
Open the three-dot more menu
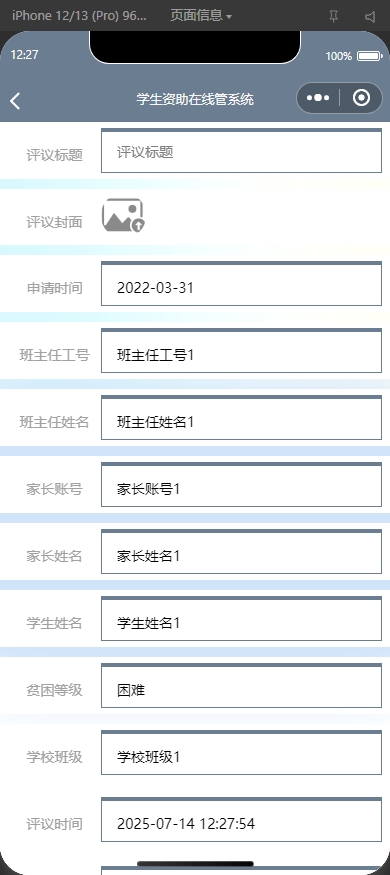click(318, 98)
